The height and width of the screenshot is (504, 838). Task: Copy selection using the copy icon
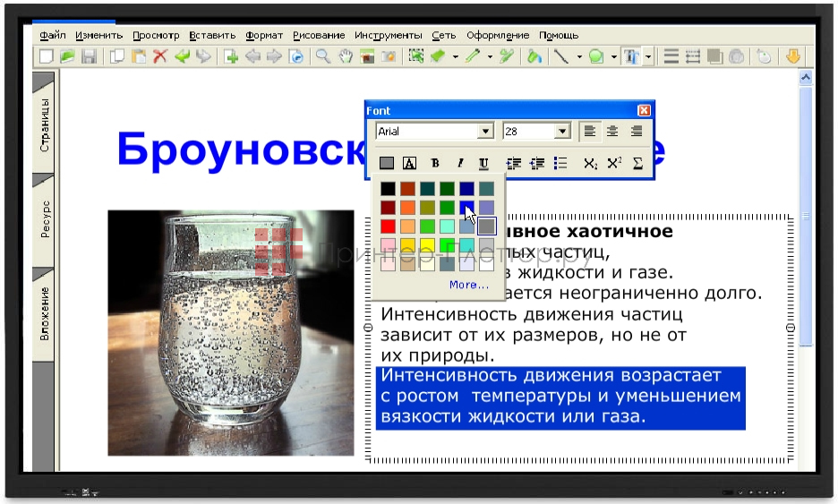(117, 56)
